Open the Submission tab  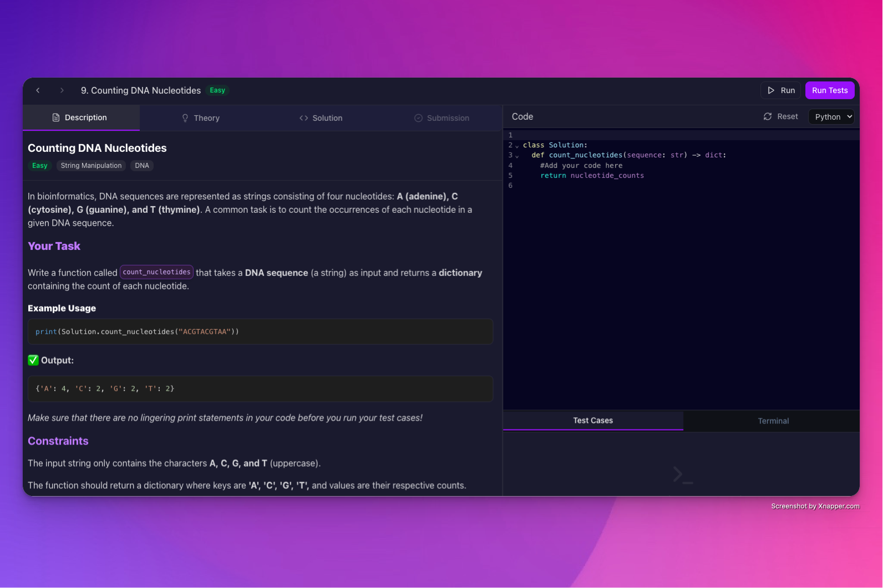point(441,118)
